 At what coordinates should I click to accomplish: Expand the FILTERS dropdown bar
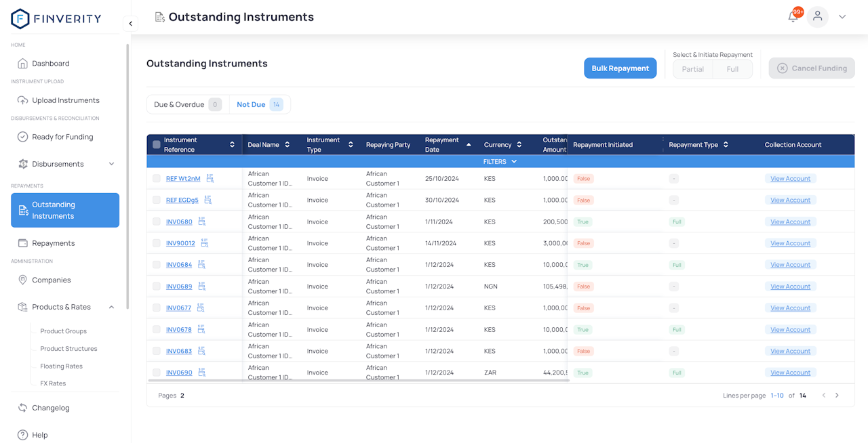pyautogui.click(x=500, y=162)
